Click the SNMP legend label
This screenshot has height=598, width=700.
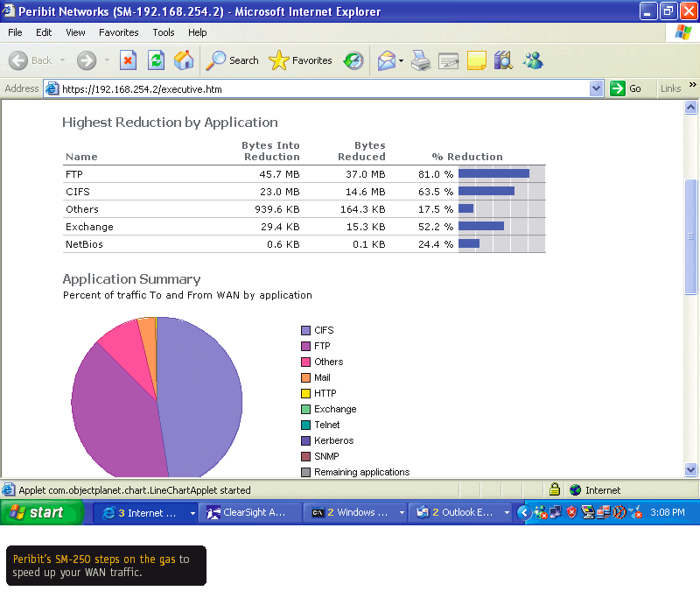tap(326, 456)
